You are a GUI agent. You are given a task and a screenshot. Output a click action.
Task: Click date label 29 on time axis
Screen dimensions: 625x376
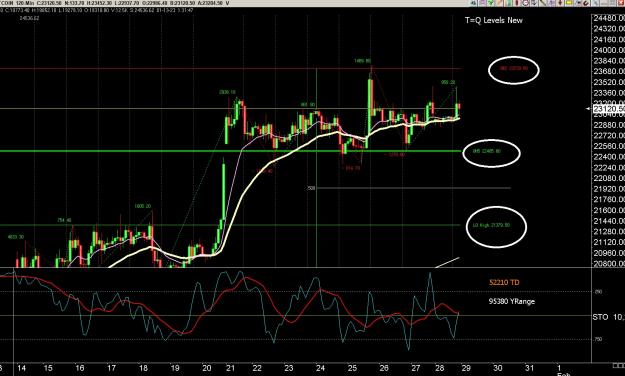click(x=466, y=368)
